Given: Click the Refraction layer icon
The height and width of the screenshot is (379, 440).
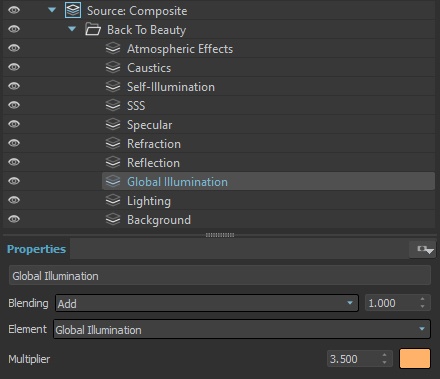Looking at the screenshot, I should click(113, 143).
